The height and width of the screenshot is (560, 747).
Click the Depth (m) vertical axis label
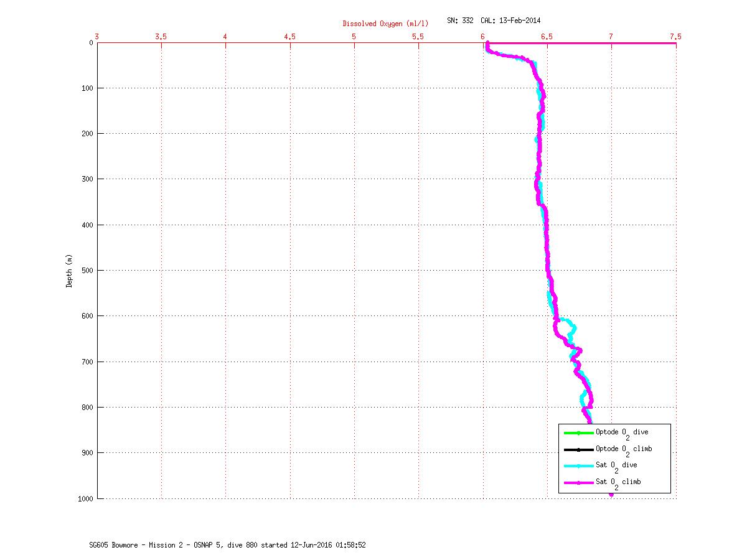tap(69, 270)
